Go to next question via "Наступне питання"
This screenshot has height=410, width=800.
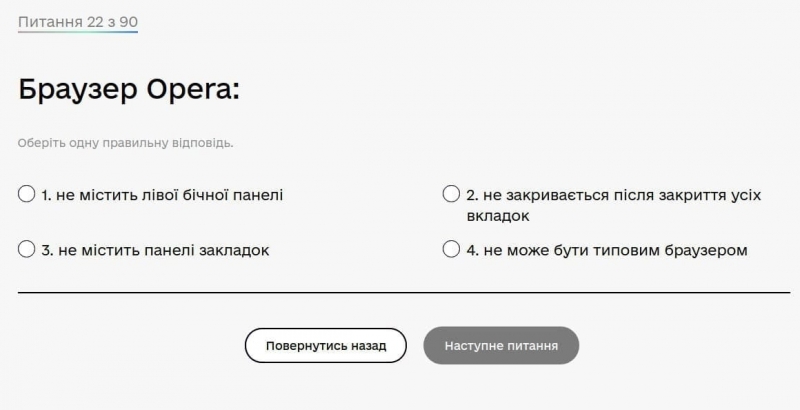[501, 345]
